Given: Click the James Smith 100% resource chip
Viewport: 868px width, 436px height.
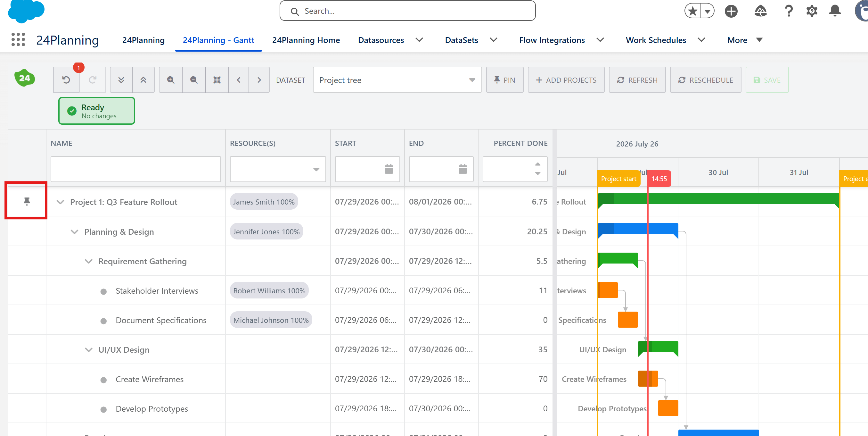Looking at the screenshot, I should pos(264,202).
